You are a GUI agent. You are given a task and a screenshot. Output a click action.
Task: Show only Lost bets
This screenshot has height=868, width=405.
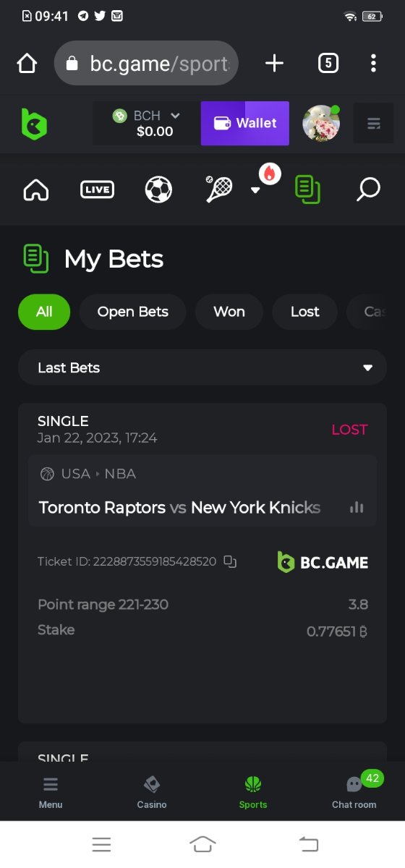[x=304, y=312]
